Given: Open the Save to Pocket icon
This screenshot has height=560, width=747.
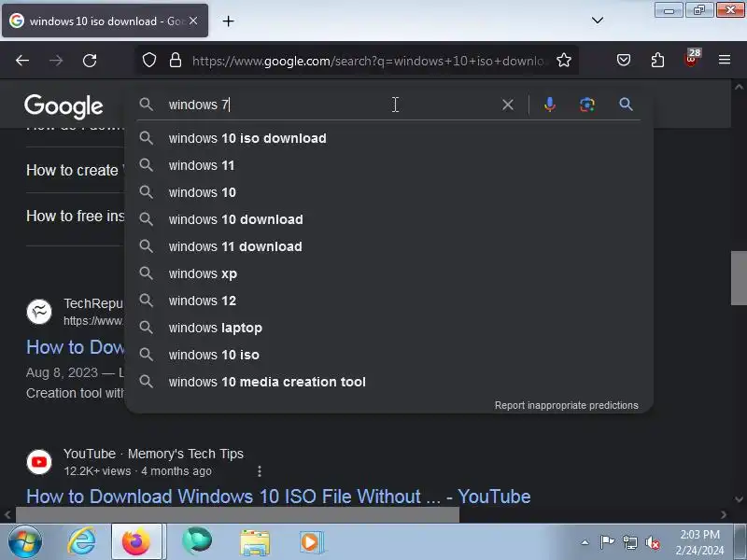Looking at the screenshot, I should click(x=624, y=61).
